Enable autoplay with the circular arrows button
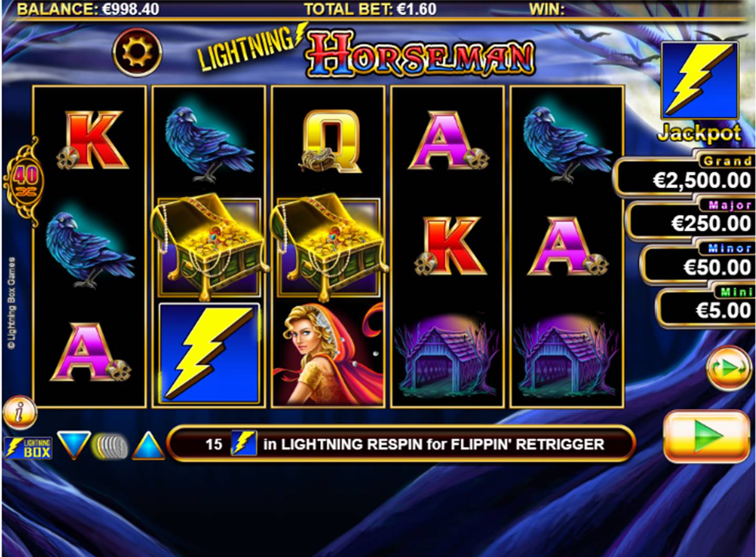Viewport: 756px width, 557px height. (x=729, y=369)
